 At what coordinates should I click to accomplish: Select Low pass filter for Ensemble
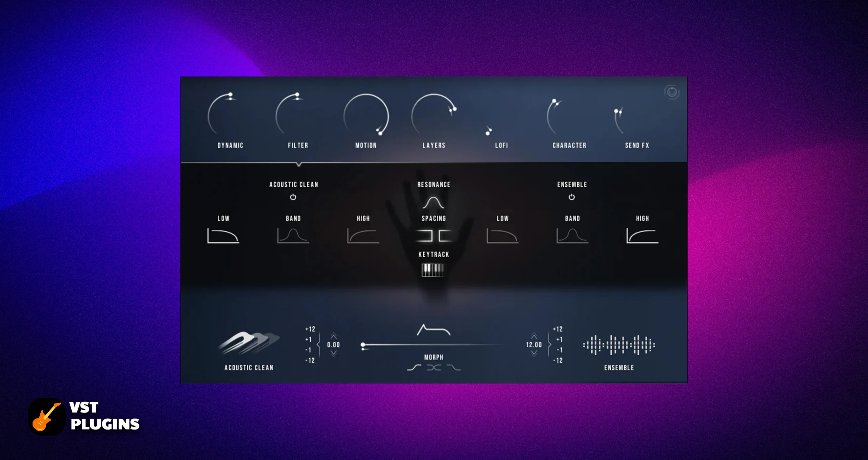point(502,236)
